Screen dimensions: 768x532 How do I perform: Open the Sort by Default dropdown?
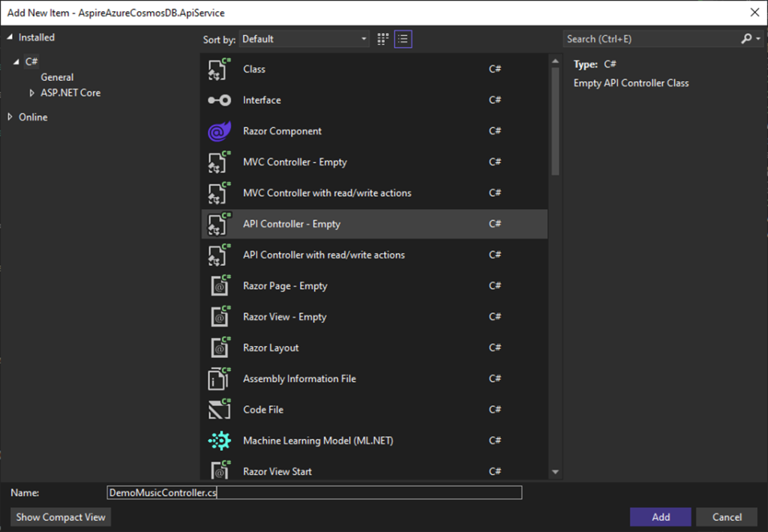pyautogui.click(x=305, y=39)
